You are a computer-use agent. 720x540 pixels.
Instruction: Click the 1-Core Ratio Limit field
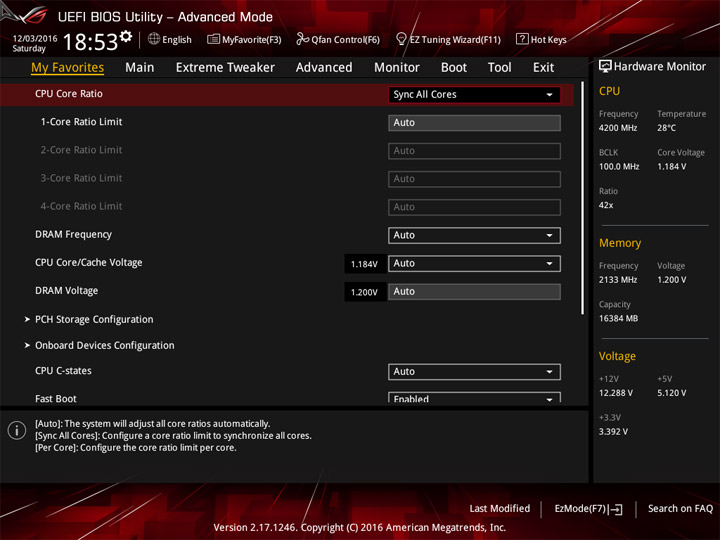(474, 123)
